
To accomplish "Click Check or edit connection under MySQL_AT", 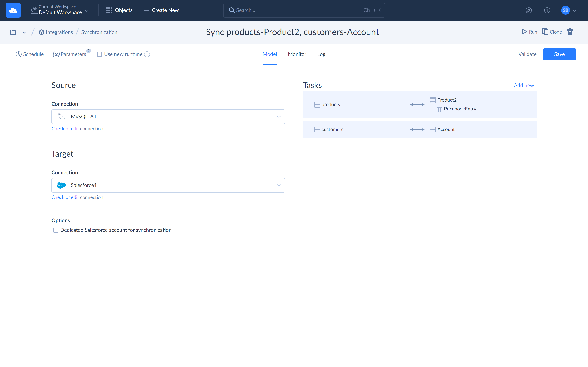I will 77,129.
